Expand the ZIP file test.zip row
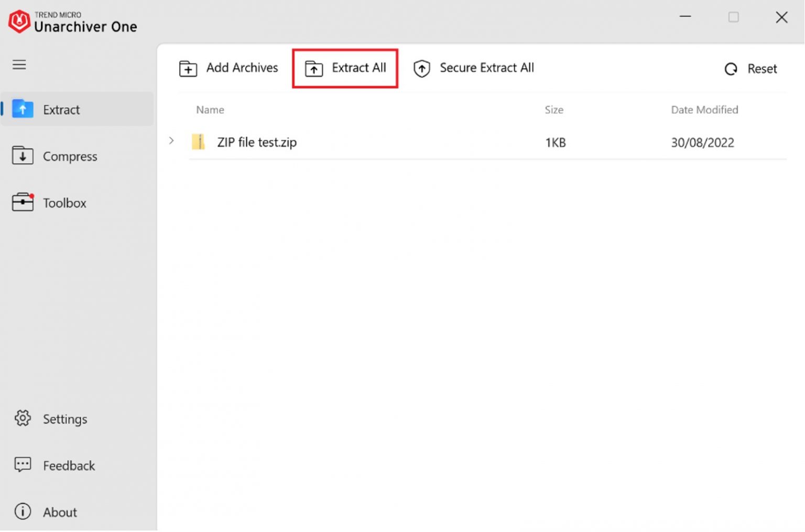 click(x=171, y=141)
